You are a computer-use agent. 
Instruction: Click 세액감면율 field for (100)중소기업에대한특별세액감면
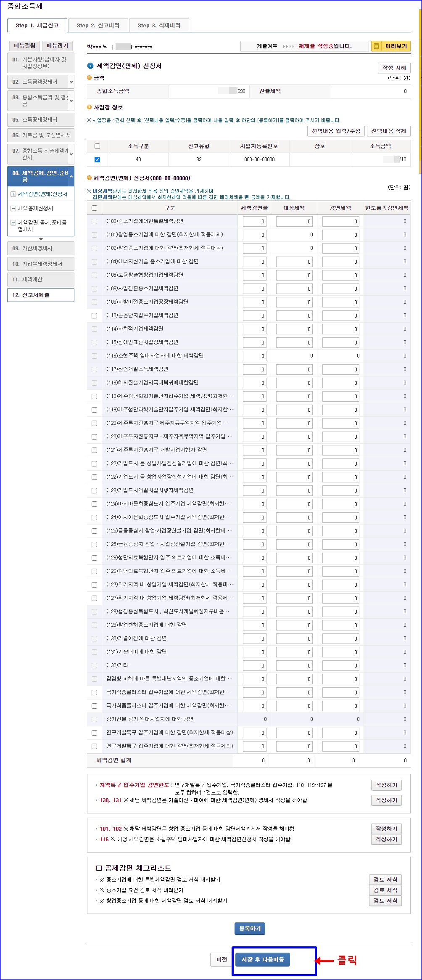(x=255, y=222)
